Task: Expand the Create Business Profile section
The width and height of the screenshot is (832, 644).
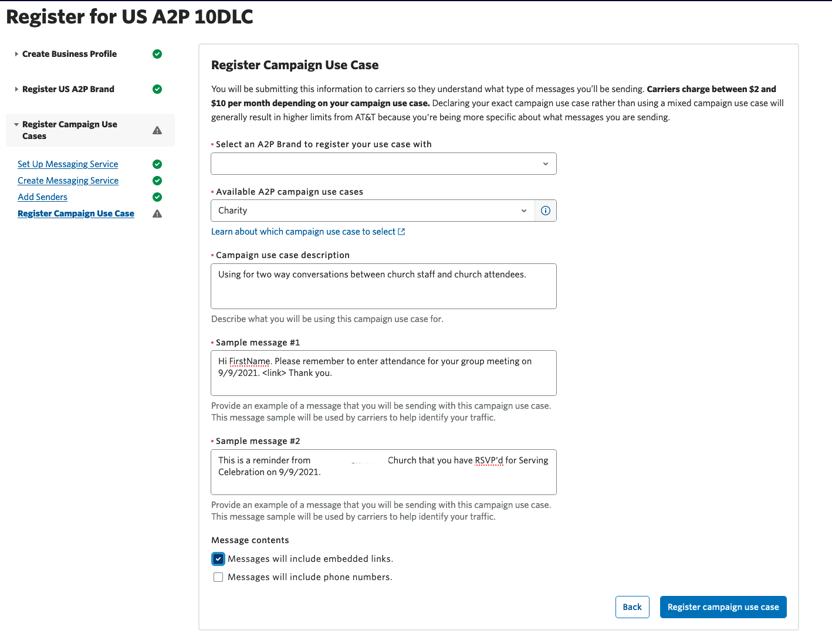Action: [69, 54]
